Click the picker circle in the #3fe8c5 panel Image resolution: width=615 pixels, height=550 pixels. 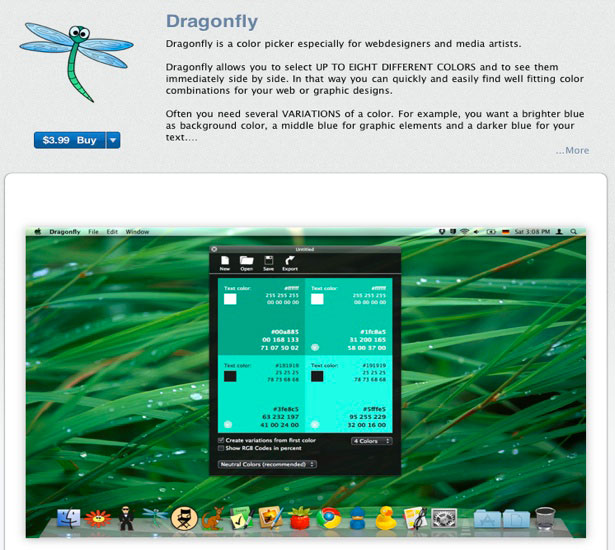(227, 424)
